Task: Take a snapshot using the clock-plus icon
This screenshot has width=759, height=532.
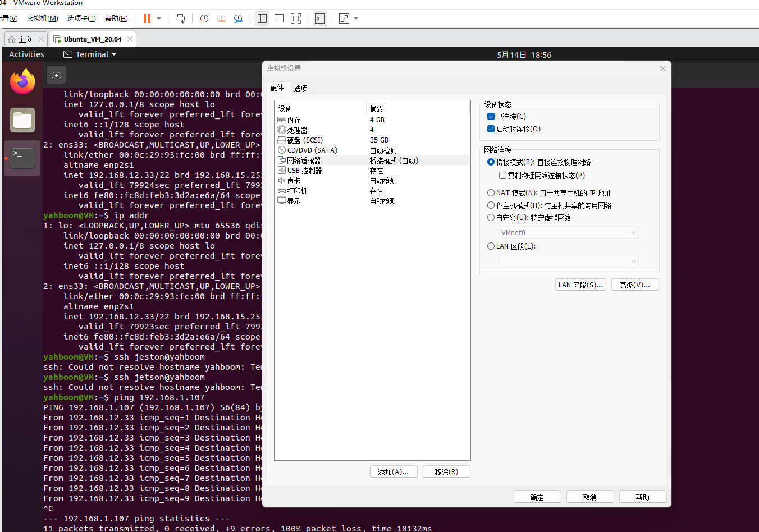Action: 204,19
